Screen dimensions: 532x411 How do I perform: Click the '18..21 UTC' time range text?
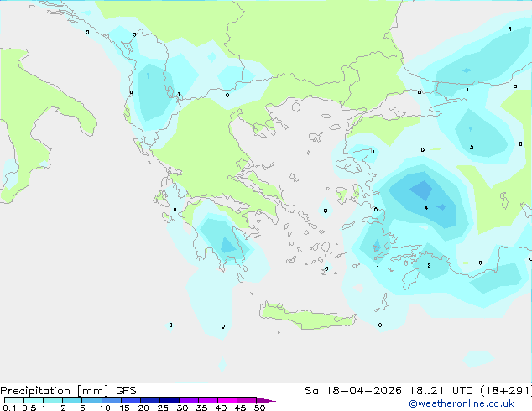coord(441,391)
